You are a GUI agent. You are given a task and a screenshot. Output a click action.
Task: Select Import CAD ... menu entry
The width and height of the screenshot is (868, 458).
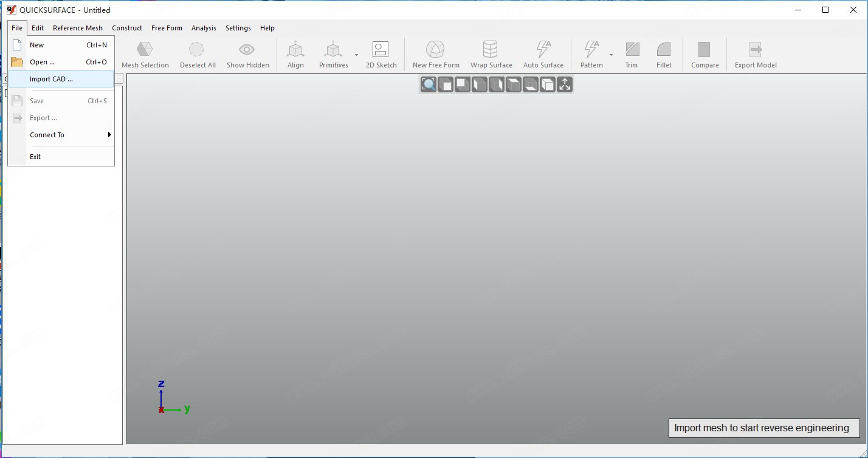(61, 79)
